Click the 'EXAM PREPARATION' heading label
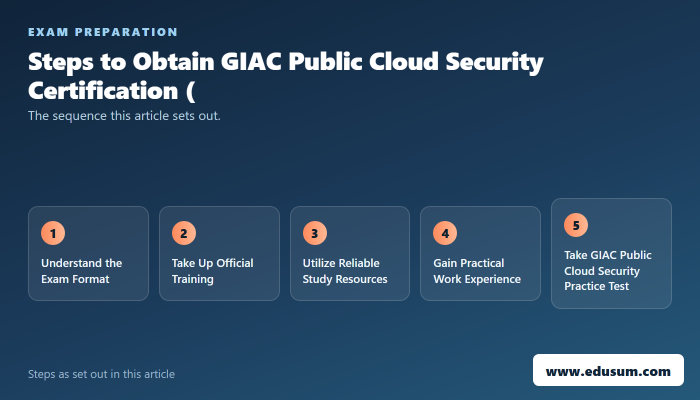The width and height of the screenshot is (700, 400). [103, 32]
